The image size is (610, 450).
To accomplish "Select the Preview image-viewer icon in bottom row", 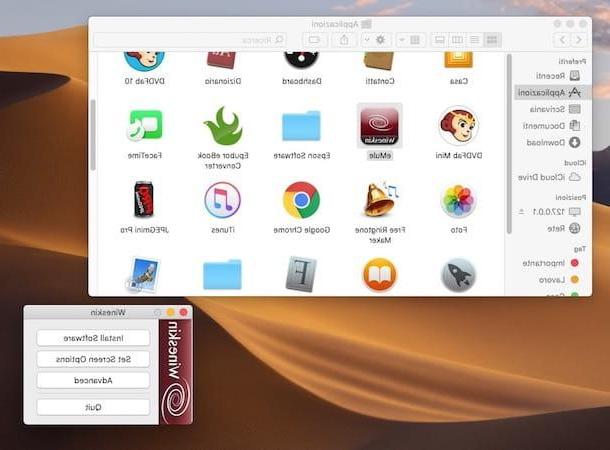I will pyautogui.click(x=143, y=275).
